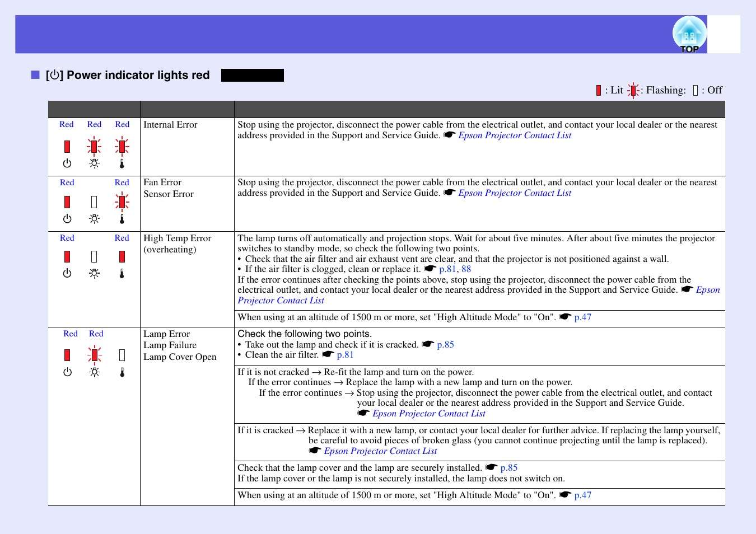Click lamp symbol in Fan Error row
This screenshot has width=756, height=534.
click(94, 219)
